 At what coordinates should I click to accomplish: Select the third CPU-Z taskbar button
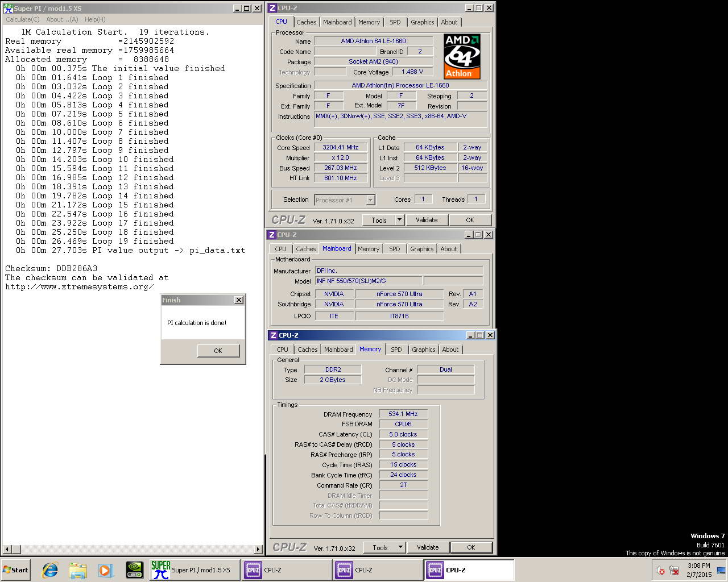tap(469, 570)
